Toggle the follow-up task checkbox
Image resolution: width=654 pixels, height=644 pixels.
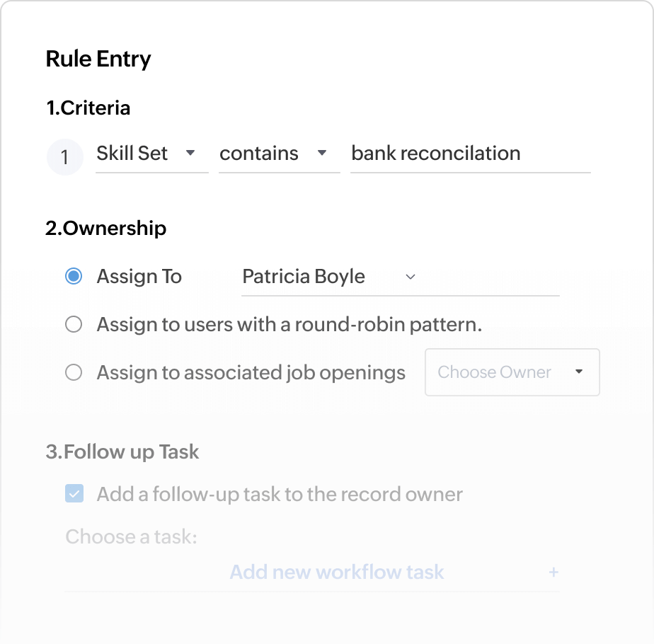pyautogui.click(x=74, y=493)
